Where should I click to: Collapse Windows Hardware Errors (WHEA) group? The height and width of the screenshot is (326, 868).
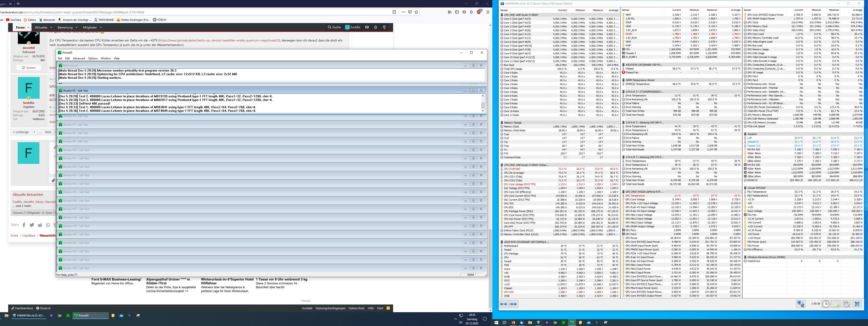click(745, 257)
